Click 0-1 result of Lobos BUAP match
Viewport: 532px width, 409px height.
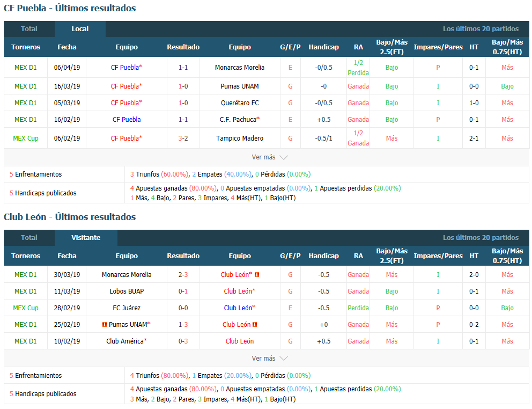coord(183,291)
